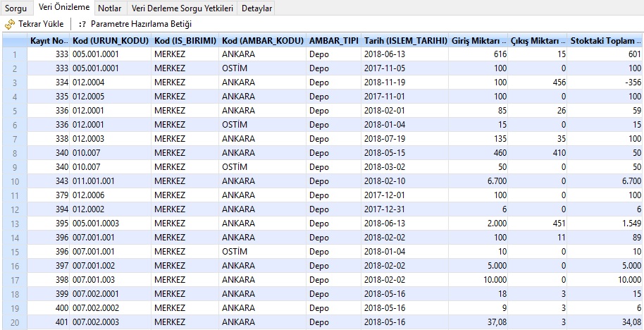Open the Veri Derleme Sorgu Yetkileri tab
Image resolution: width=644 pixels, height=330 pixels.
(182, 8)
